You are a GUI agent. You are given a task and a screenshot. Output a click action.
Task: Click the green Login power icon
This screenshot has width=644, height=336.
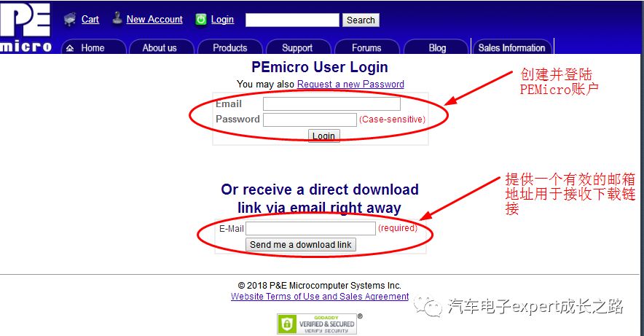[201, 19]
